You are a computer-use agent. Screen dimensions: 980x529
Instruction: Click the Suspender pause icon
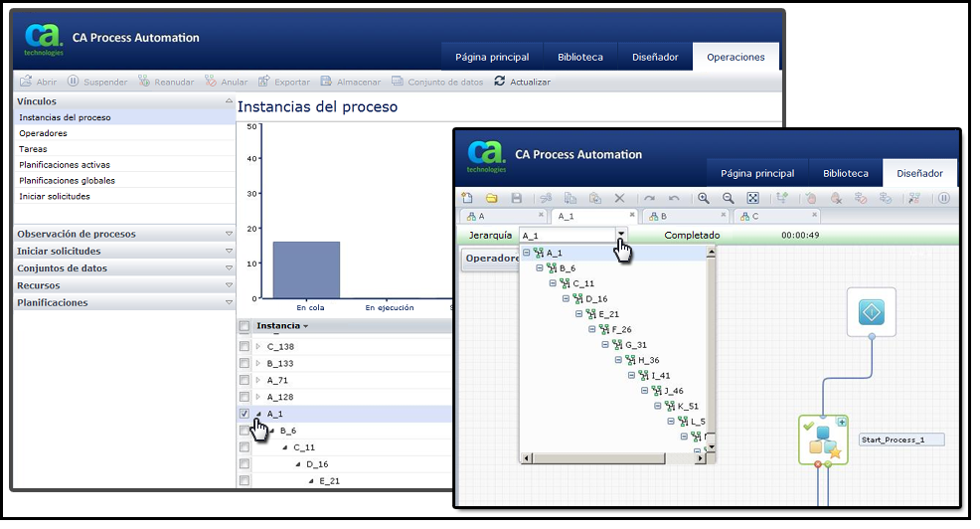pos(74,82)
